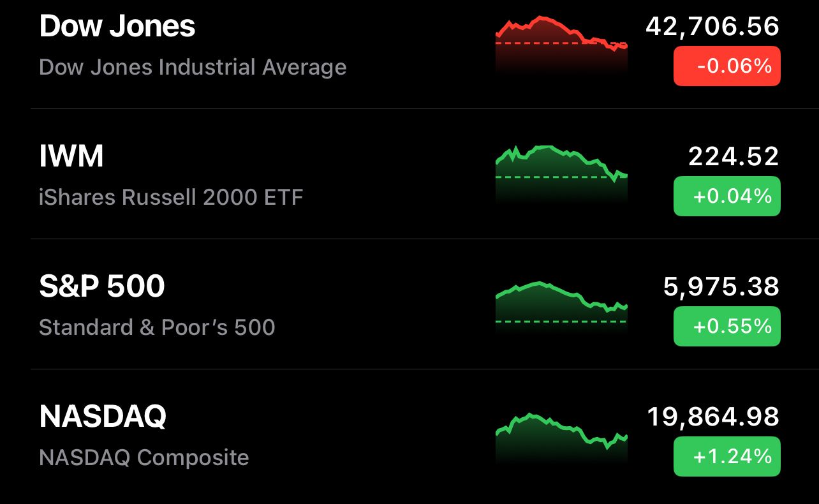The height and width of the screenshot is (504, 819).
Task: Select the Dow Jones ticker name
Action: click(117, 27)
